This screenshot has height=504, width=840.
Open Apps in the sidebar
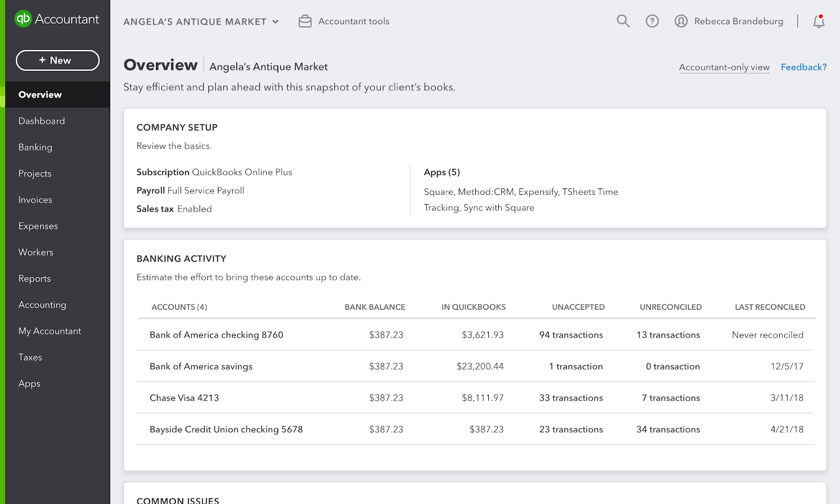(29, 384)
